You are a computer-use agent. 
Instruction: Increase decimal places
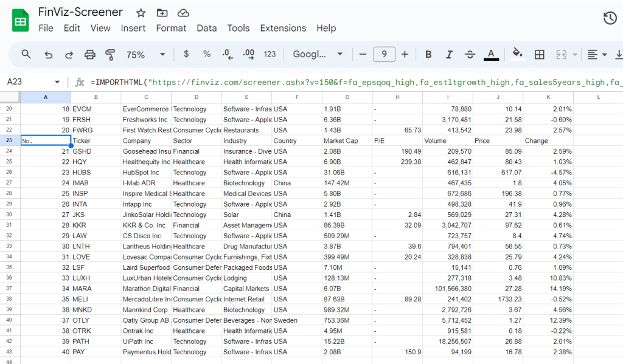(248, 54)
